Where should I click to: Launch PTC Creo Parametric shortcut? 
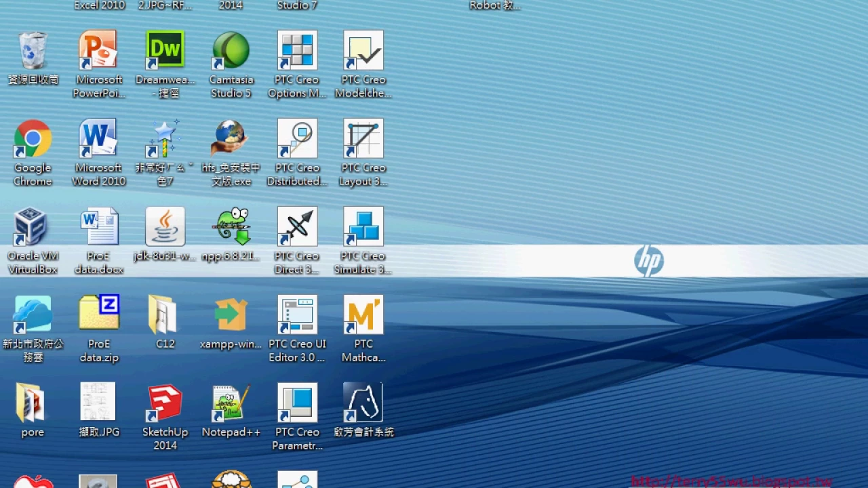tap(297, 403)
